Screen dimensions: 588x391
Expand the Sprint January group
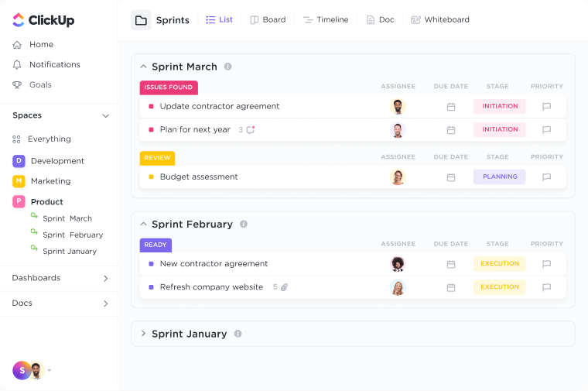tap(143, 334)
